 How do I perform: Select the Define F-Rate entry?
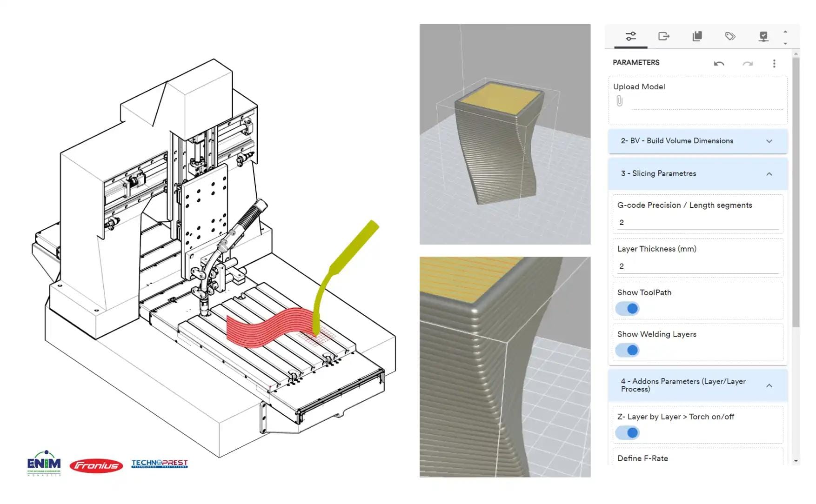tap(643, 458)
